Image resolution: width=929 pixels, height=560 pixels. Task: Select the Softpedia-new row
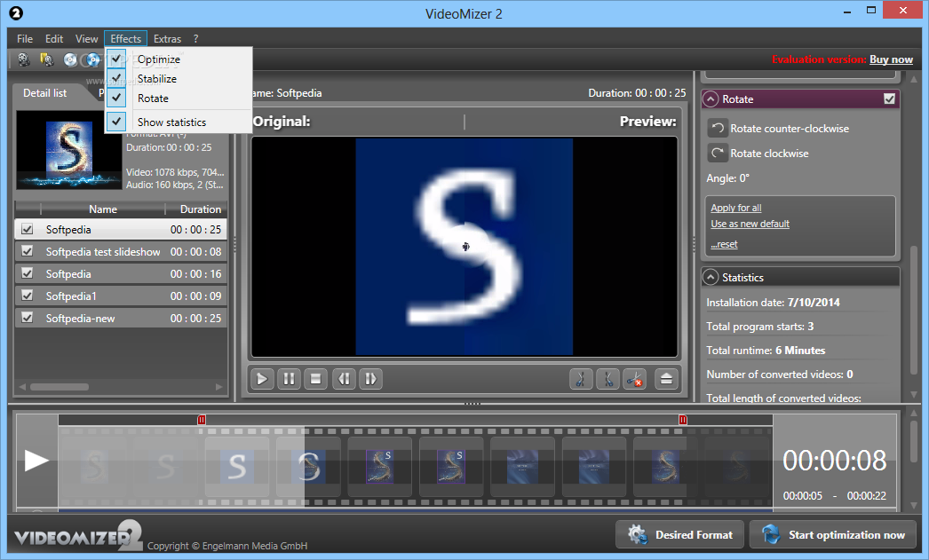click(x=121, y=318)
